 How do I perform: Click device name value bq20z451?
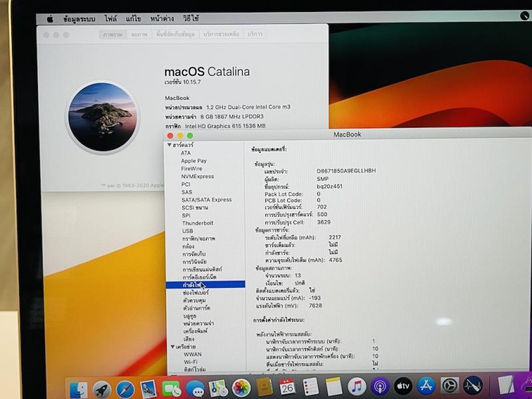(x=329, y=187)
